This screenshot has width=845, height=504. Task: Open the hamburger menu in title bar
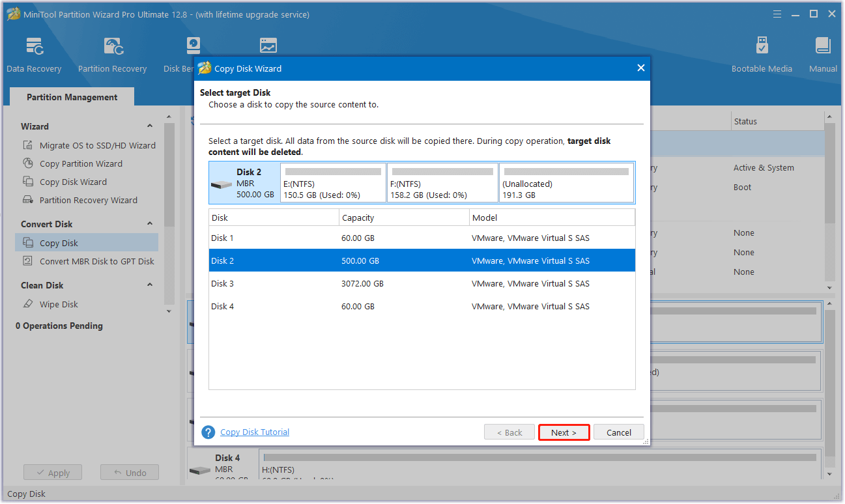click(x=777, y=14)
